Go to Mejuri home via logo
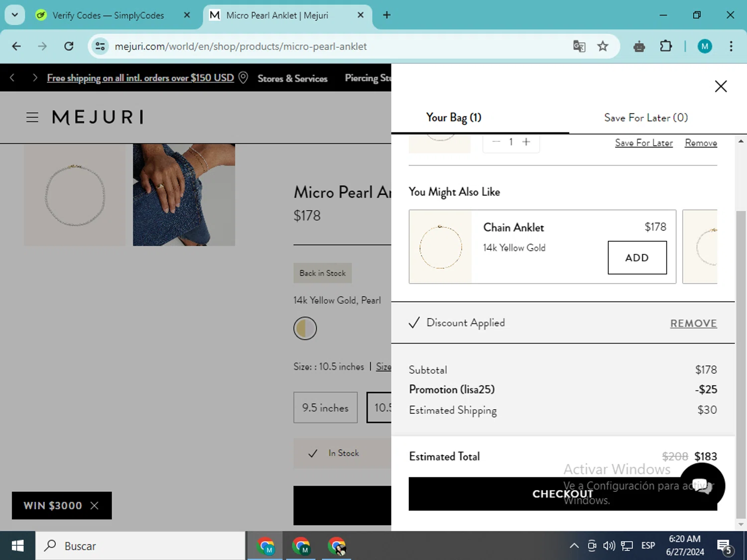This screenshot has width=747, height=560. point(98,117)
